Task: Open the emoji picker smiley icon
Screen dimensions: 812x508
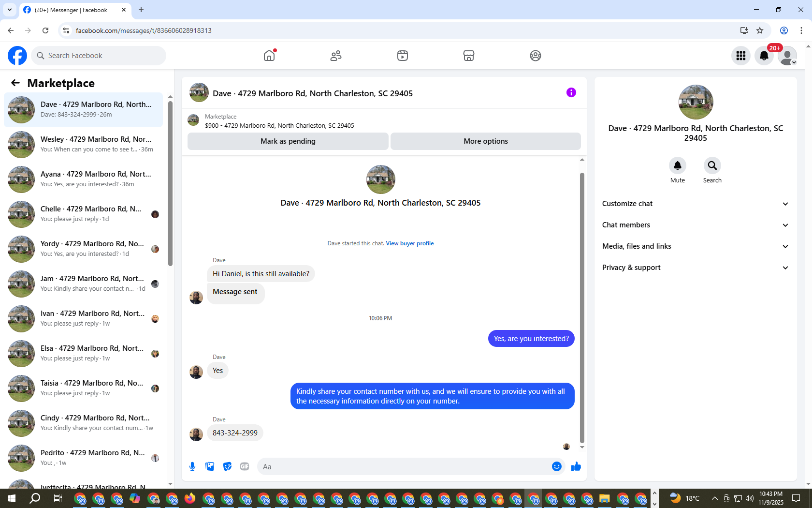Action: pyautogui.click(x=557, y=466)
